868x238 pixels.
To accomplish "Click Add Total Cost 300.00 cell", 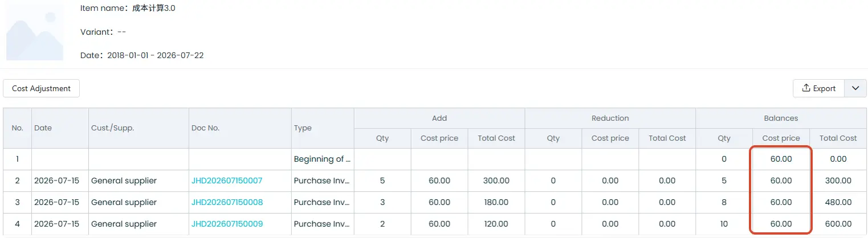I will coord(496,180).
